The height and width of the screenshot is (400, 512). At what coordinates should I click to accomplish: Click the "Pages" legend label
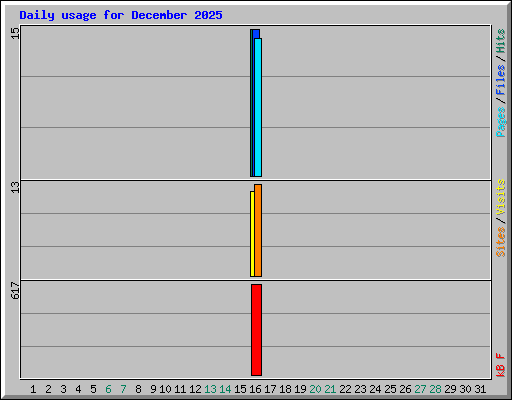click(x=501, y=122)
